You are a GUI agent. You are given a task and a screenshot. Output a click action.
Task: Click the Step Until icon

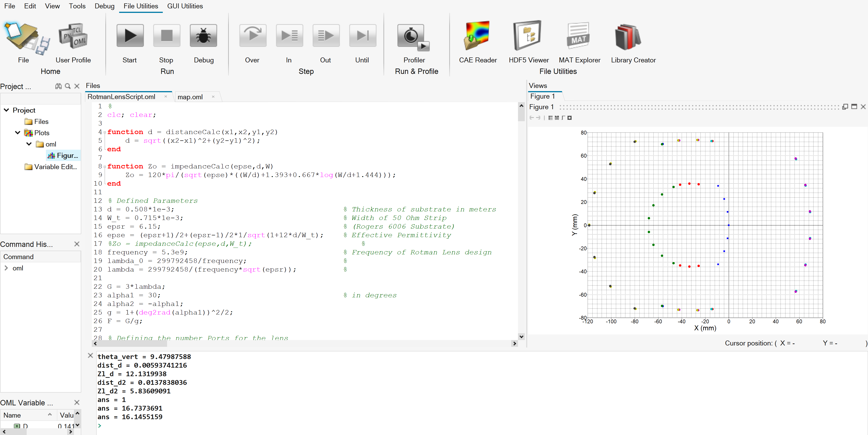click(362, 36)
